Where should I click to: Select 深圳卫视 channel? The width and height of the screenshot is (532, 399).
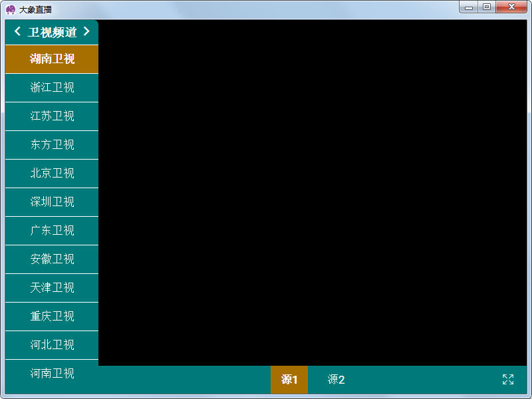pyautogui.click(x=52, y=202)
